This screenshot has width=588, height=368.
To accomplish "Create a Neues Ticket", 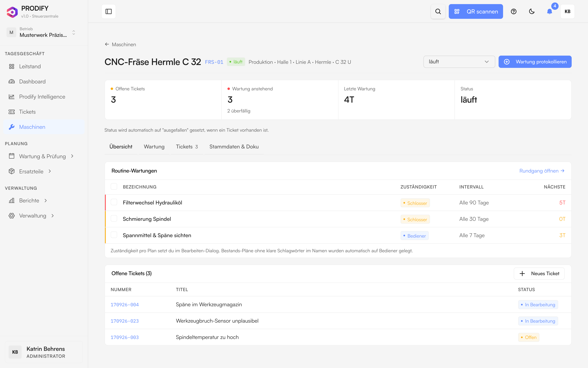I will click(539, 273).
